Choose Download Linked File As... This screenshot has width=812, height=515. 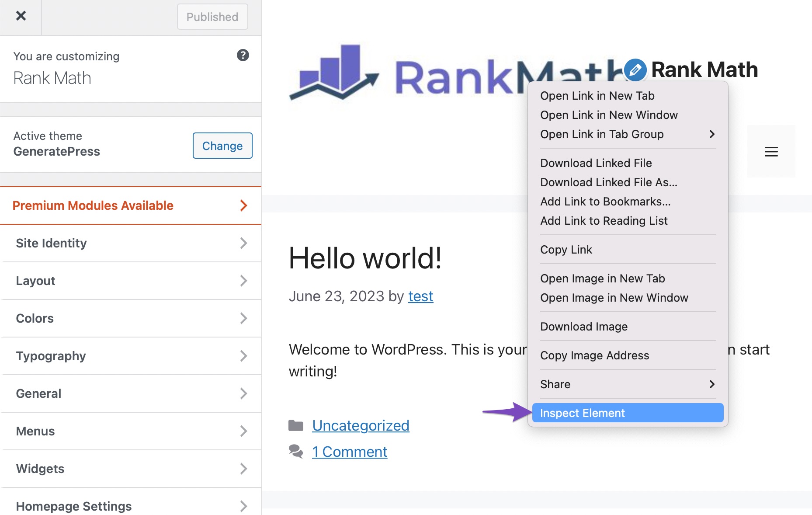pyautogui.click(x=628, y=182)
